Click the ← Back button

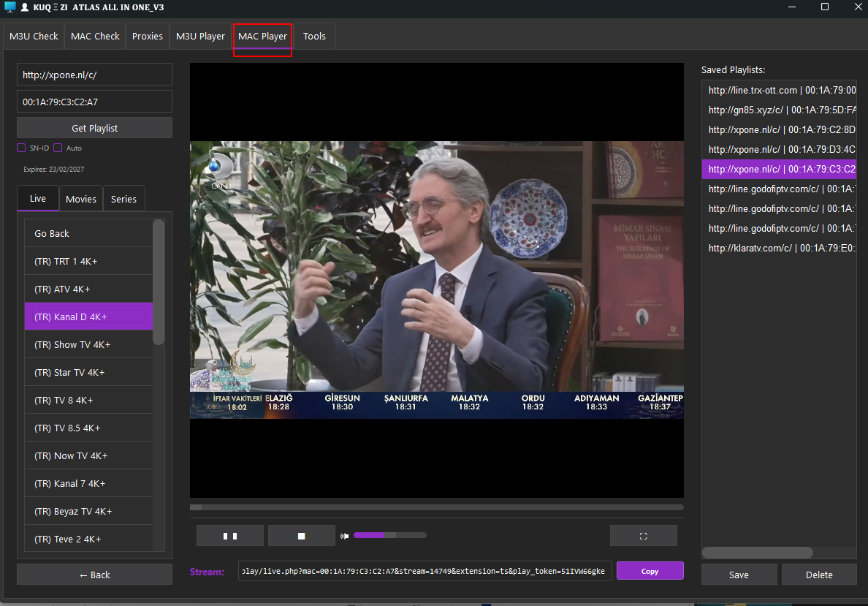pos(95,575)
